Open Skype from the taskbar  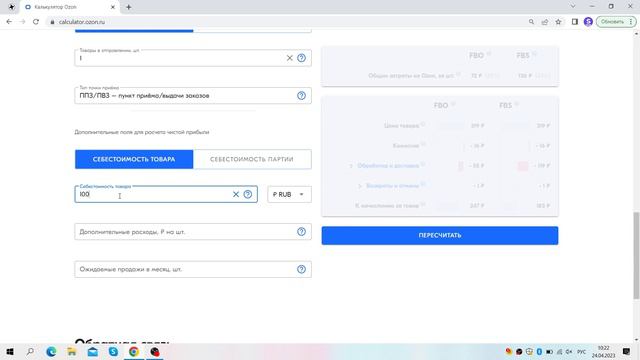pyautogui.click(x=113, y=351)
